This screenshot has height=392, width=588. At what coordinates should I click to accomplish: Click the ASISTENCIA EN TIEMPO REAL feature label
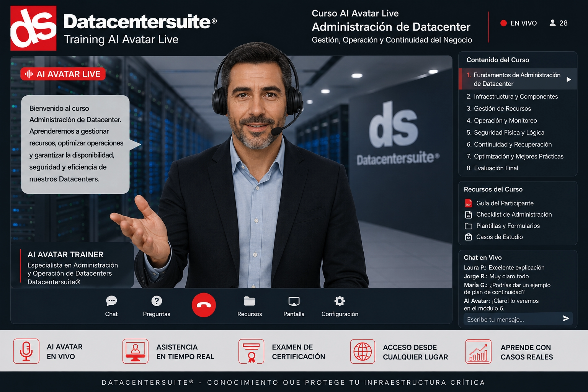185,352
